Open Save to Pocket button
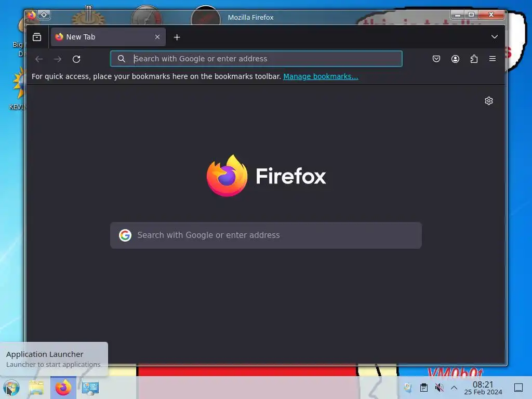The image size is (532, 399). [436, 59]
